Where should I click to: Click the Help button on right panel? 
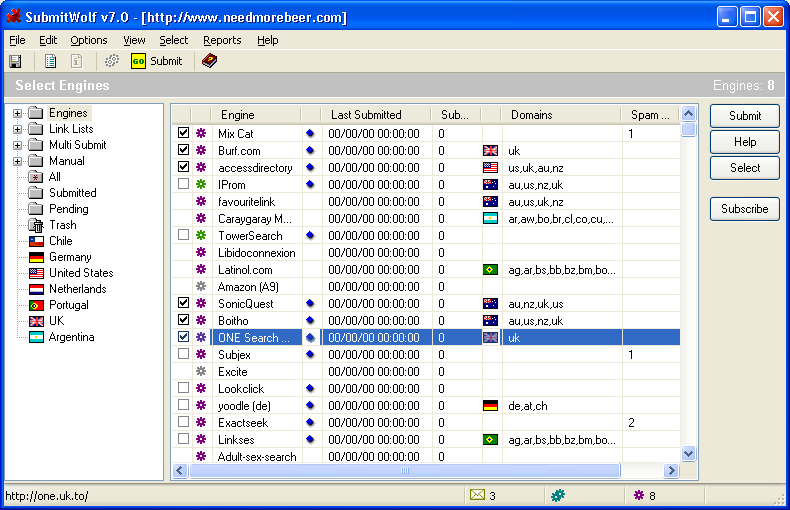[x=745, y=142]
